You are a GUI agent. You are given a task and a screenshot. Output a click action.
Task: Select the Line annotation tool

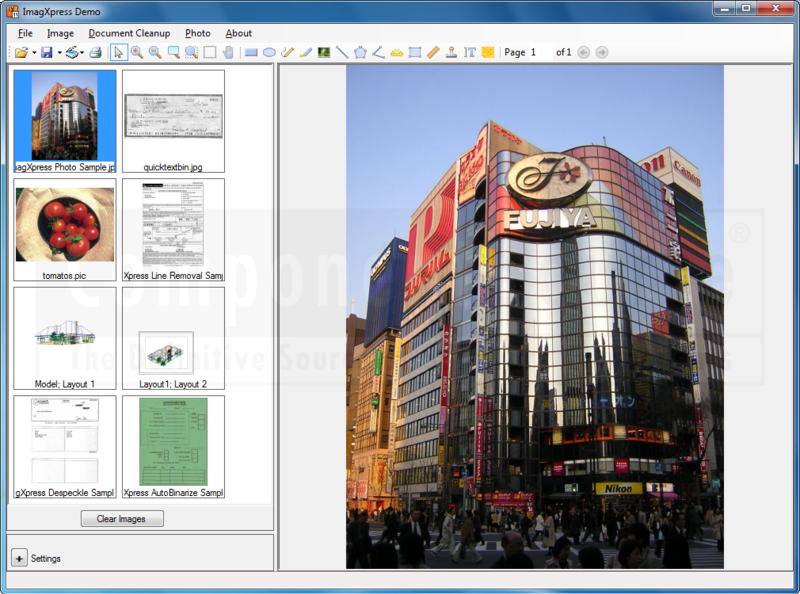tap(342, 52)
